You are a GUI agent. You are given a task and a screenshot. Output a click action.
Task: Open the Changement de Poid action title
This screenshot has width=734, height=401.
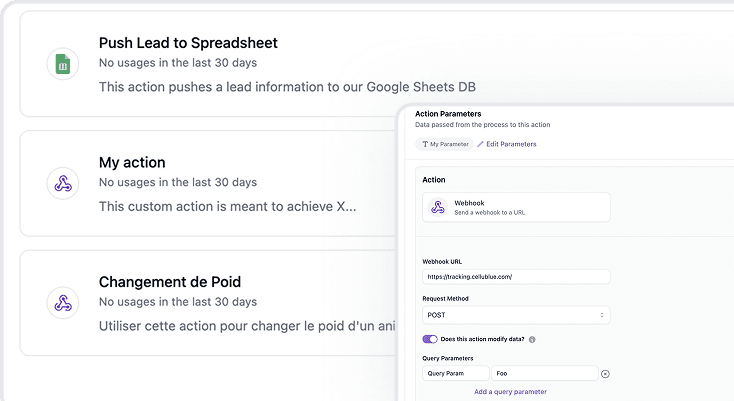click(169, 282)
